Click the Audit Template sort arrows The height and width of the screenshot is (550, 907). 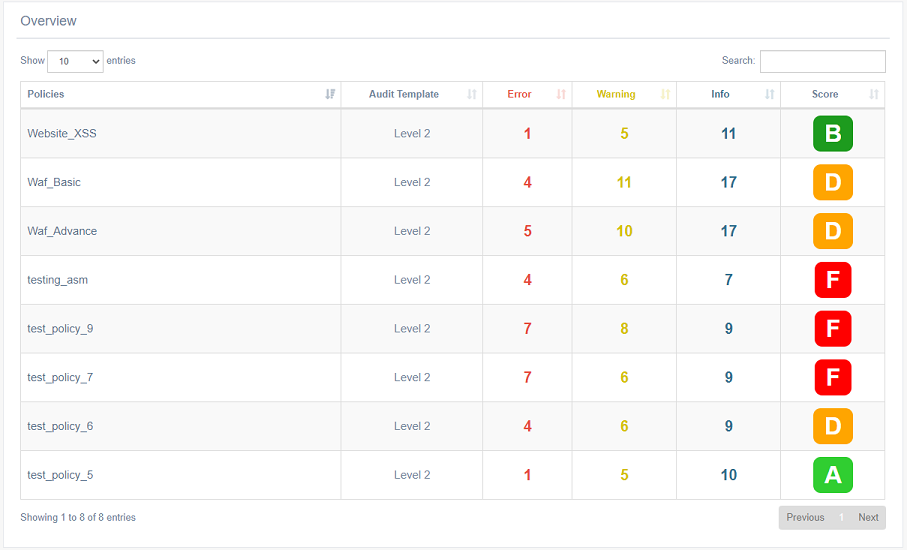click(x=472, y=94)
